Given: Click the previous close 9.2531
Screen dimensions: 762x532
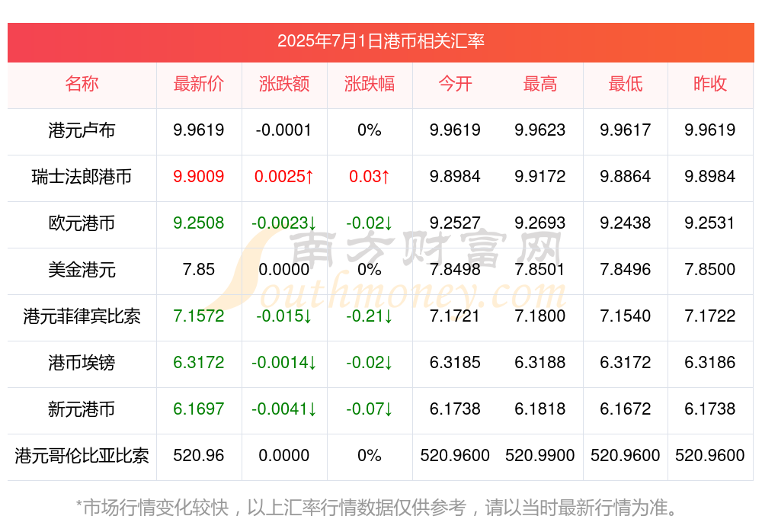Looking at the screenshot, I should pos(710,223).
